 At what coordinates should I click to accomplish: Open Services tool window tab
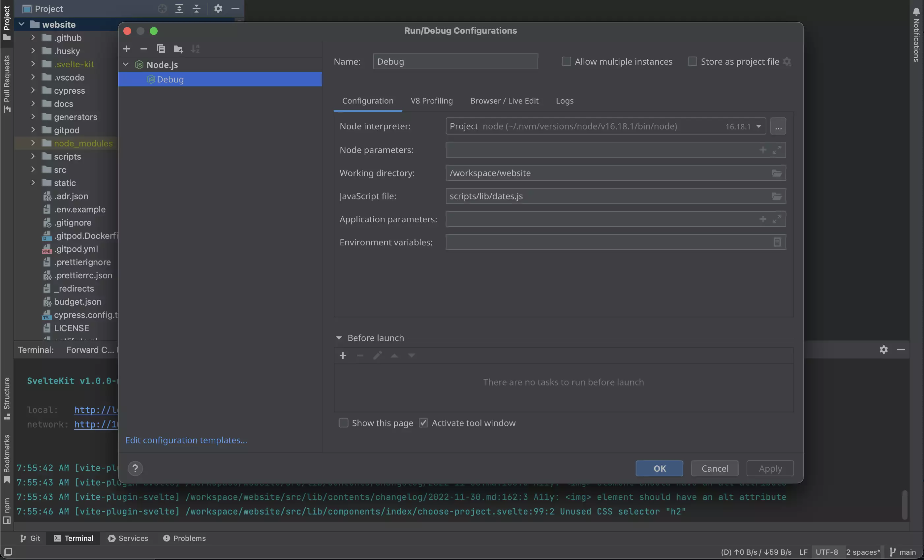128,538
